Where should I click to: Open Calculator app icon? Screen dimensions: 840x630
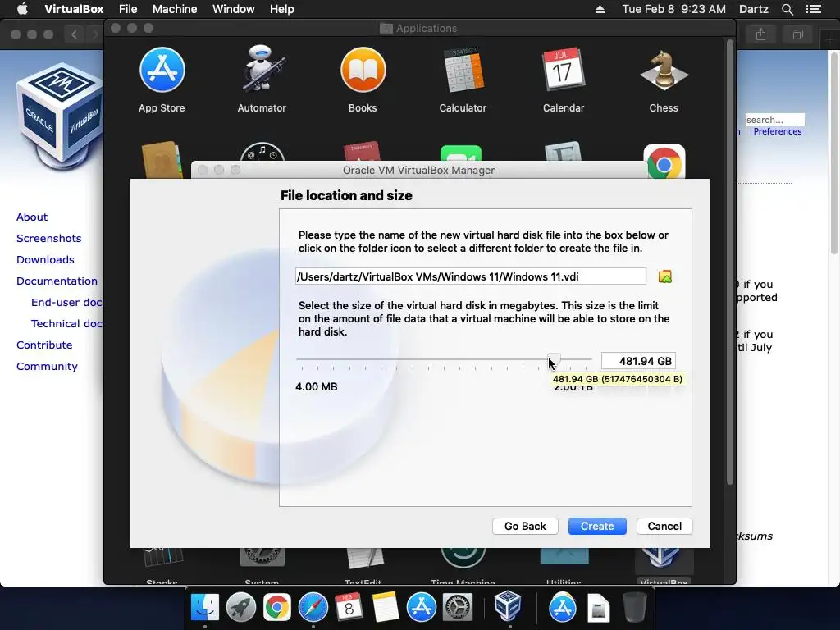pos(463,71)
